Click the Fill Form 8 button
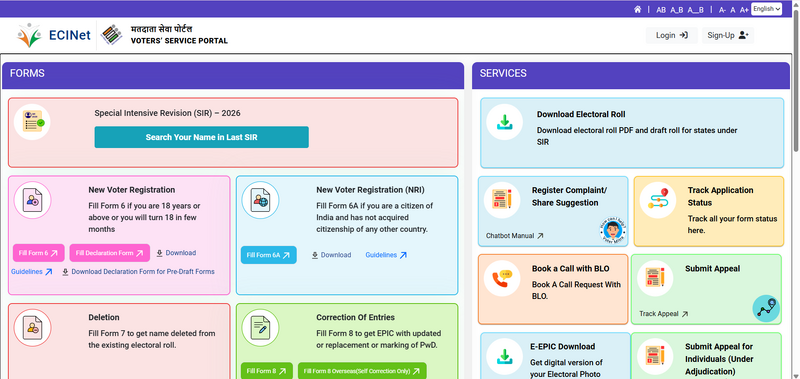The image size is (800, 379). click(267, 371)
